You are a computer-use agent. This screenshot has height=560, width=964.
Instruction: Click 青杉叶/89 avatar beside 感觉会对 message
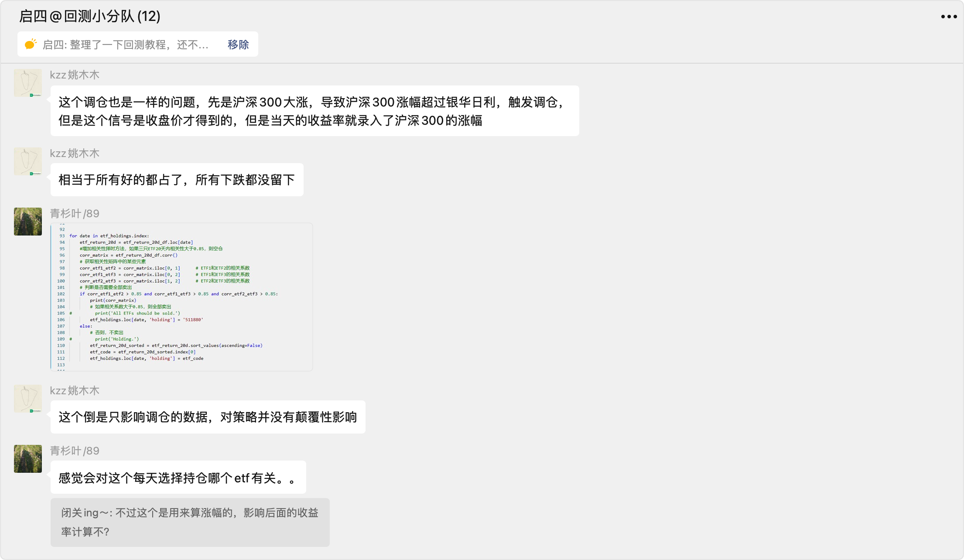[28, 459]
